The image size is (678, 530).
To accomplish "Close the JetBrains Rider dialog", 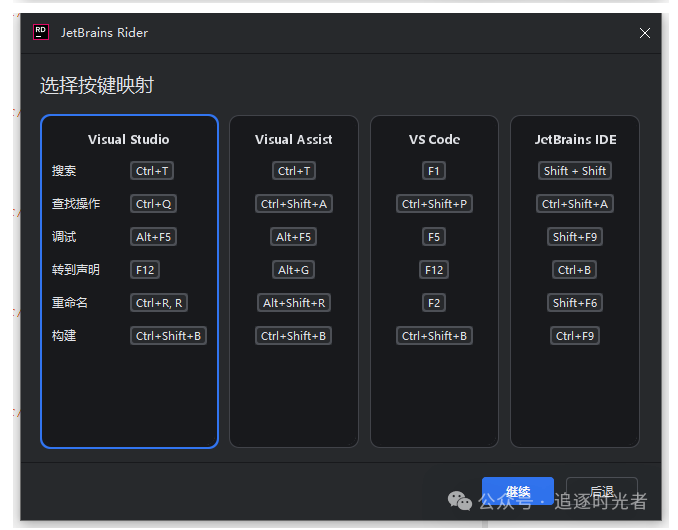I will pos(645,33).
